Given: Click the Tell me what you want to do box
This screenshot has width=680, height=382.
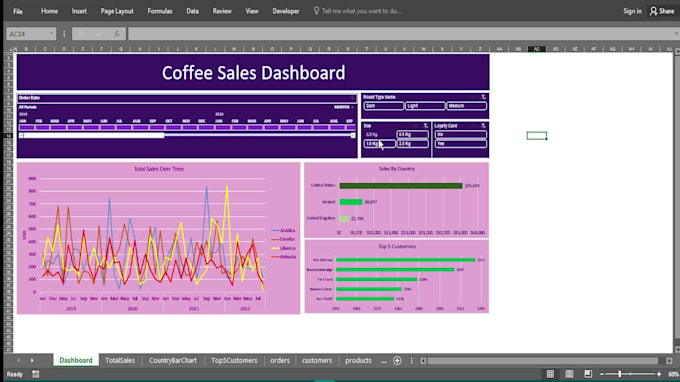Looking at the screenshot, I should (x=357, y=11).
